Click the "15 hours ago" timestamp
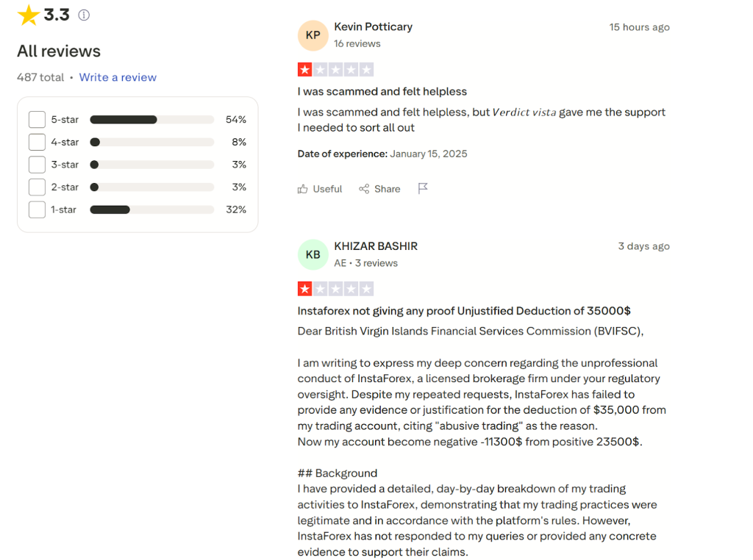This screenshot has width=753, height=560. click(x=639, y=27)
